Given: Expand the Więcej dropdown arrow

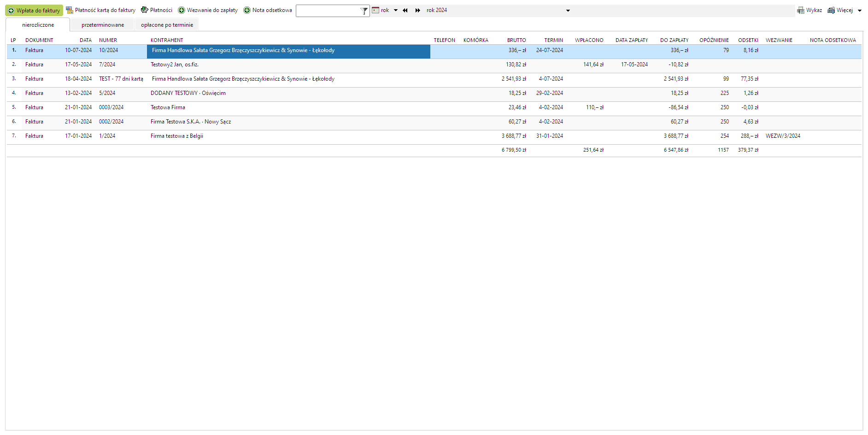Looking at the screenshot, I should [860, 11].
